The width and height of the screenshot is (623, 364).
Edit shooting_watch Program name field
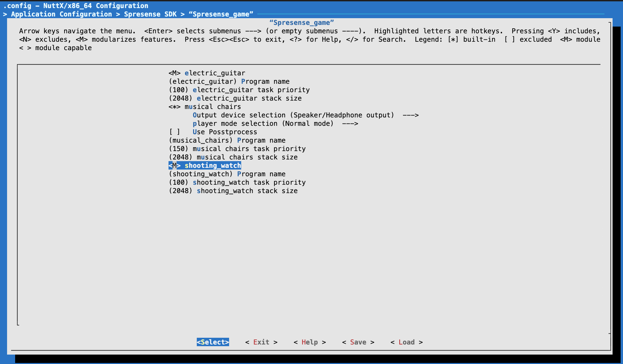[x=227, y=174]
